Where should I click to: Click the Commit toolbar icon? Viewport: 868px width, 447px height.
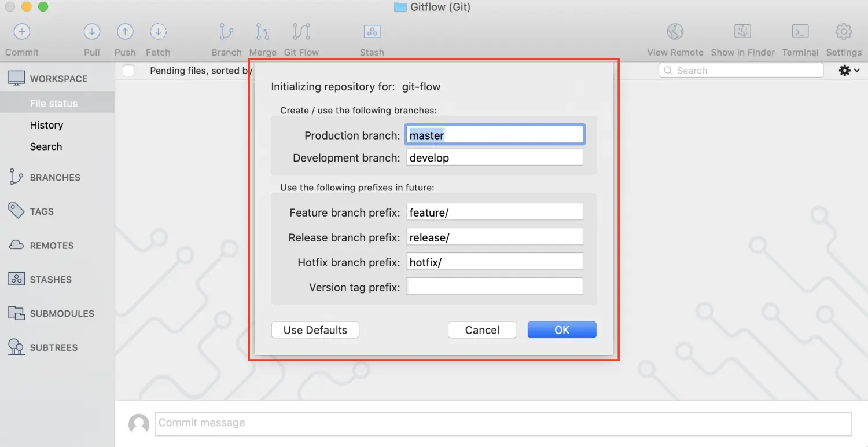[x=22, y=32]
